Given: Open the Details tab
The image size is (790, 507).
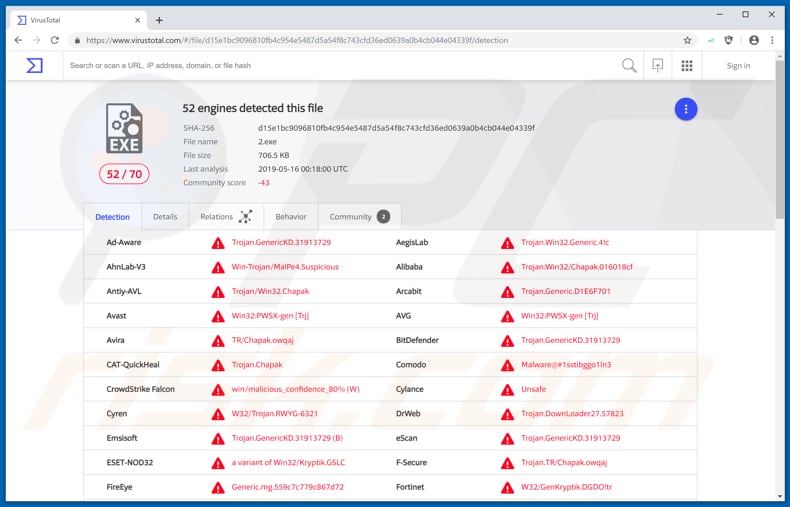Looking at the screenshot, I should [165, 217].
